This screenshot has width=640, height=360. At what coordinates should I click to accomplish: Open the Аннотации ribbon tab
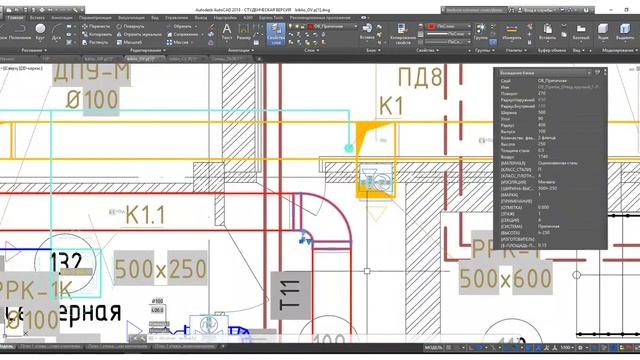pos(62,18)
